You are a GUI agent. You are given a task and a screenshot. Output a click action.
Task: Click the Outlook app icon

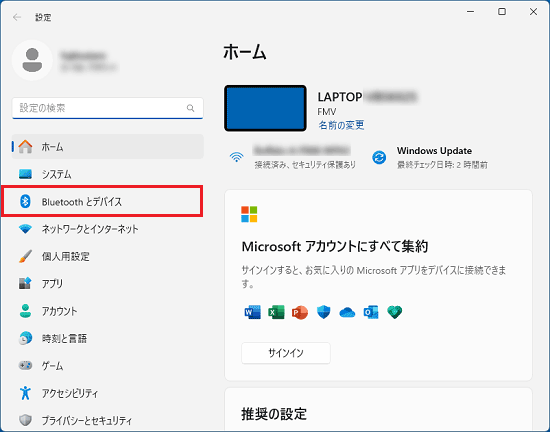(371, 312)
